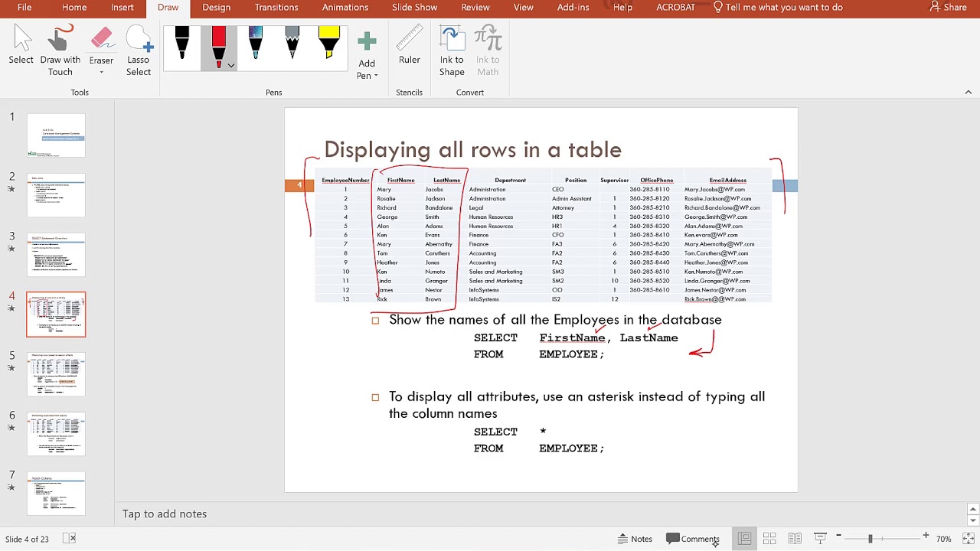Screen dimensions: 980x551
Task: Click the spell check status icon
Action: 69,539
